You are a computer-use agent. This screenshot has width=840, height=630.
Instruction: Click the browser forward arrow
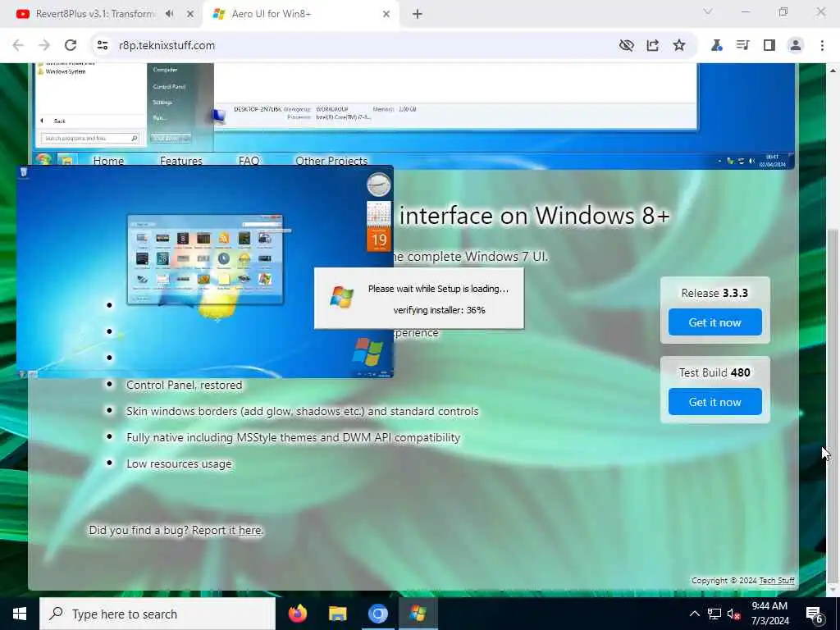point(44,46)
